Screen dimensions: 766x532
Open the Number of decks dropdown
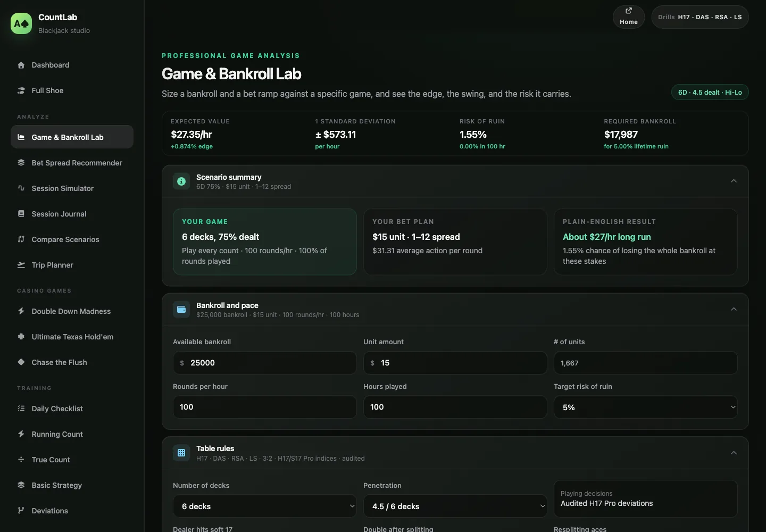coord(264,506)
